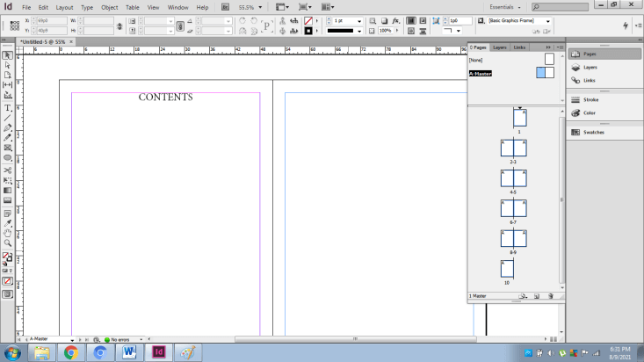Image resolution: width=644 pixels, height=362 pixels.
Task: Open the Arrange Documents dropdown
Action: click(328, 7)
